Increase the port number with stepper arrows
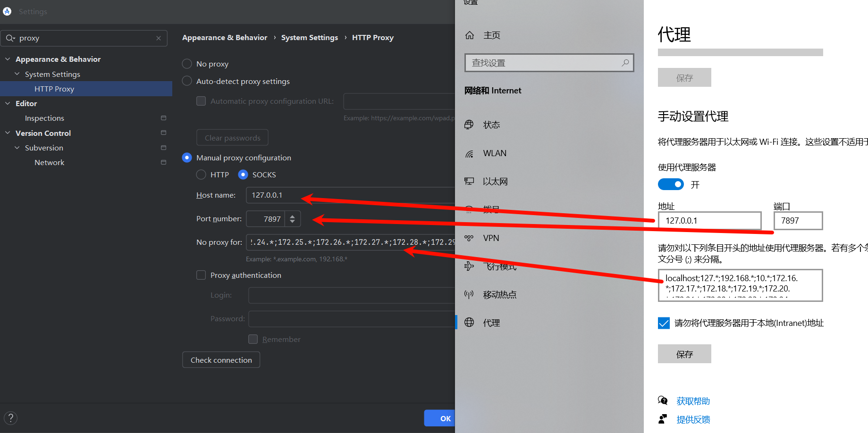Screen dimensions: 868x433 pyautogui.click(x=293, y=216)
